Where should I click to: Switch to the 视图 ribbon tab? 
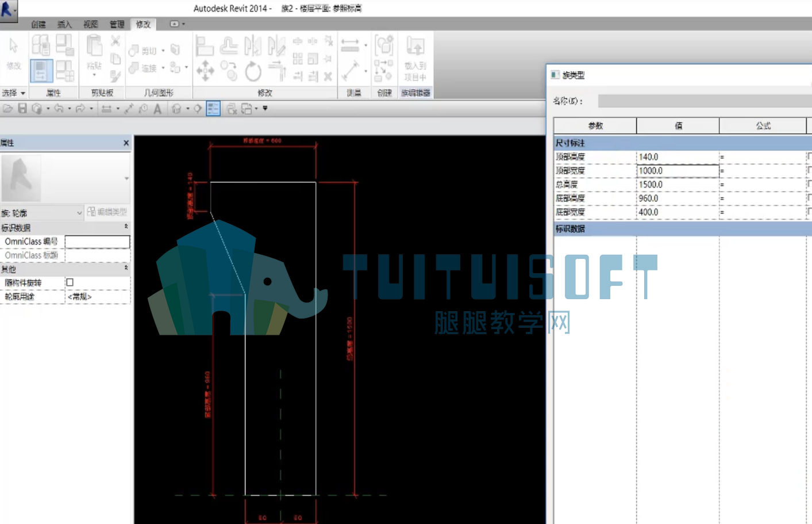pos(91,24)
